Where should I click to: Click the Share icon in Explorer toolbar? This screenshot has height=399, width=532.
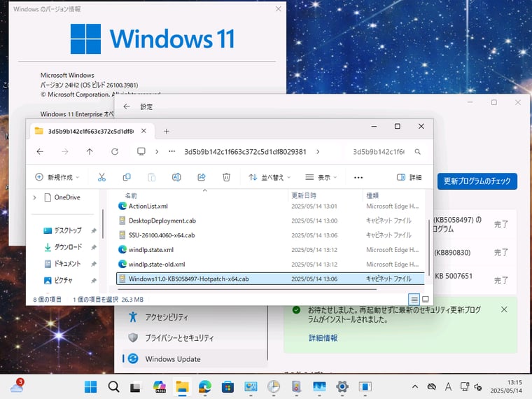click(202, 177)
